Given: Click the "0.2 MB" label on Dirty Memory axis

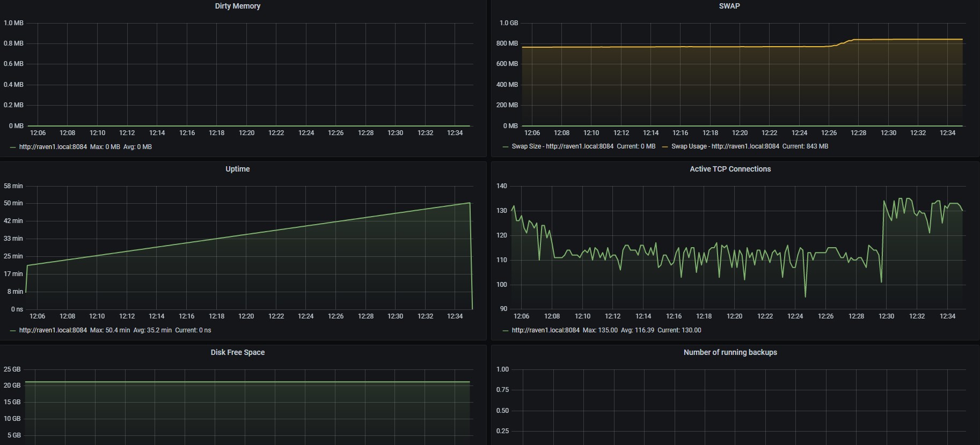Looking at the screenshot, I should (x=13, y=105).
